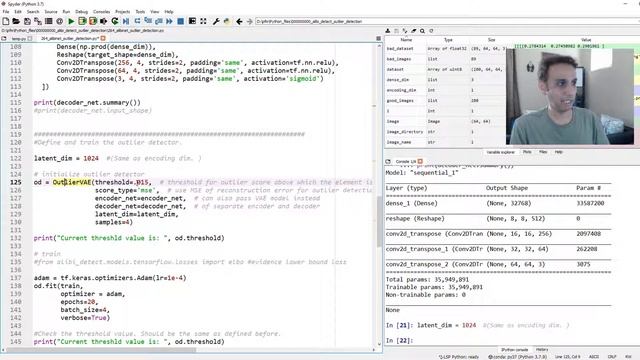Close the 264 outlier detection tab
The image size is (640, 360).
tap(103, 38)
